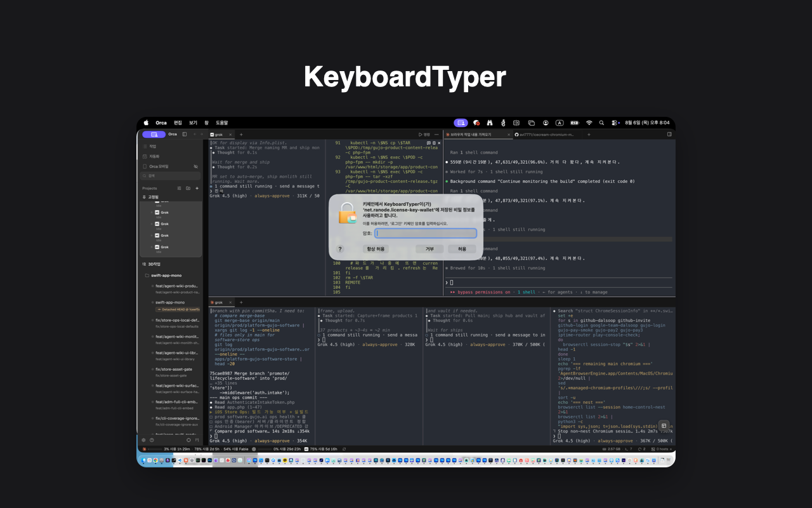
Task: Click the battery icon in menu bar
Action: point(574,123)
